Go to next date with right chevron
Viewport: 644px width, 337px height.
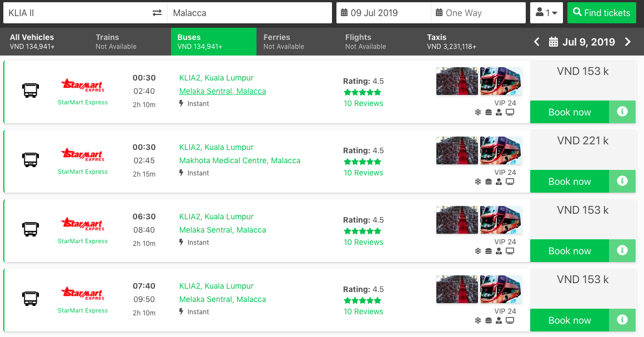627,42
